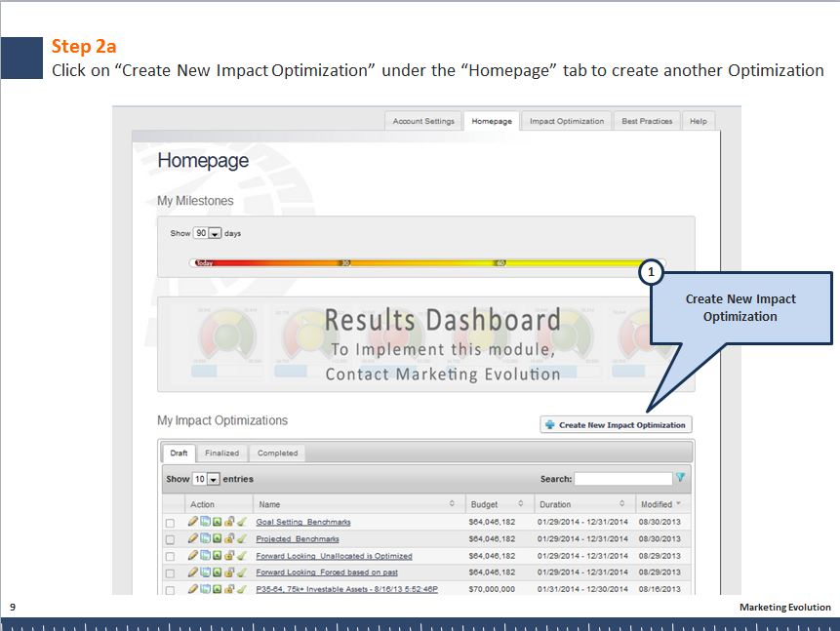Open the Goal Setting_Benchmarks link
Viewport: 840px width, 631px height.
click(302, 523)
